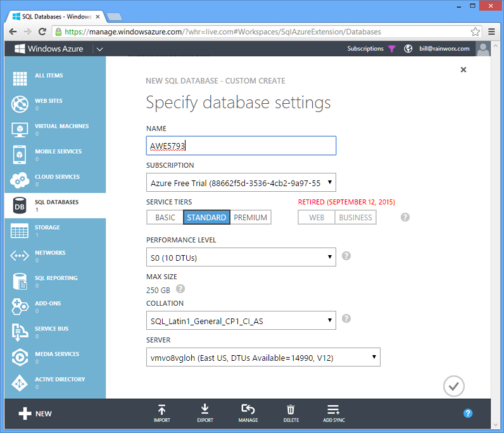This screenshot has height=433, width=504.
Task: Open the Active Directory diamond icon
Action: [20, 383]
